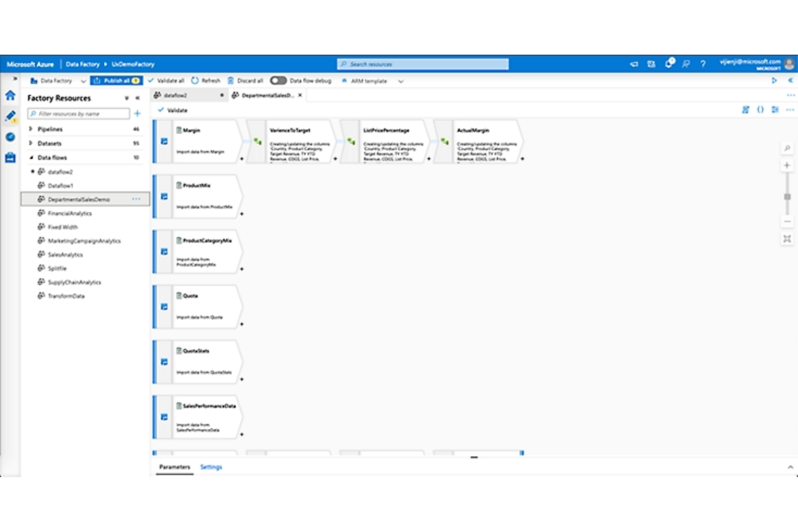798x532 pixels.
Task: Click the canvas zoom slider handle
Action: [787, 197]
